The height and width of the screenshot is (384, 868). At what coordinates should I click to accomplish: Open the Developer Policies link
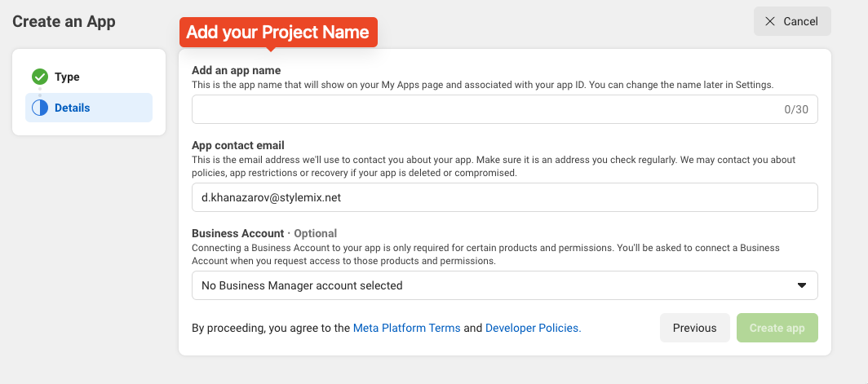(x=533, y=328)
